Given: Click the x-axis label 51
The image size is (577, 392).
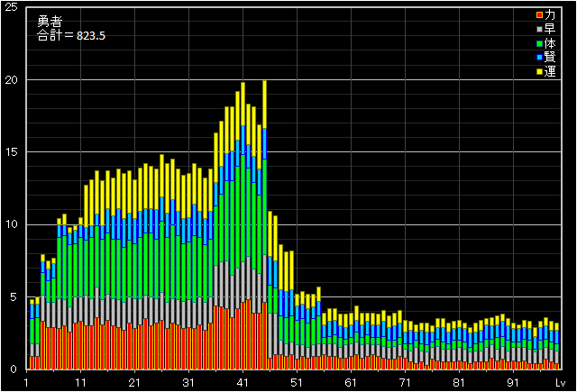Looking at the screenshot, I should click(x=297, y=383).
